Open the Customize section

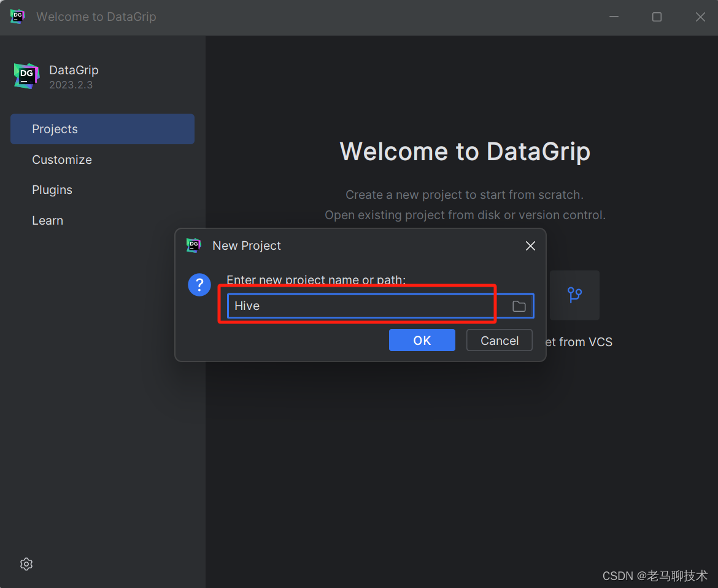[62, 160]
